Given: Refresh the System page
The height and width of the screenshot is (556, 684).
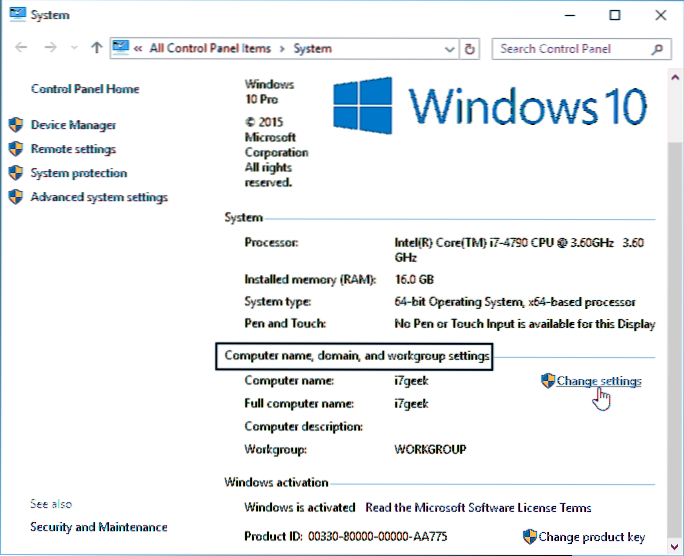Looking at the screenshot, I should pyautogui.click(x=472, y=48).
